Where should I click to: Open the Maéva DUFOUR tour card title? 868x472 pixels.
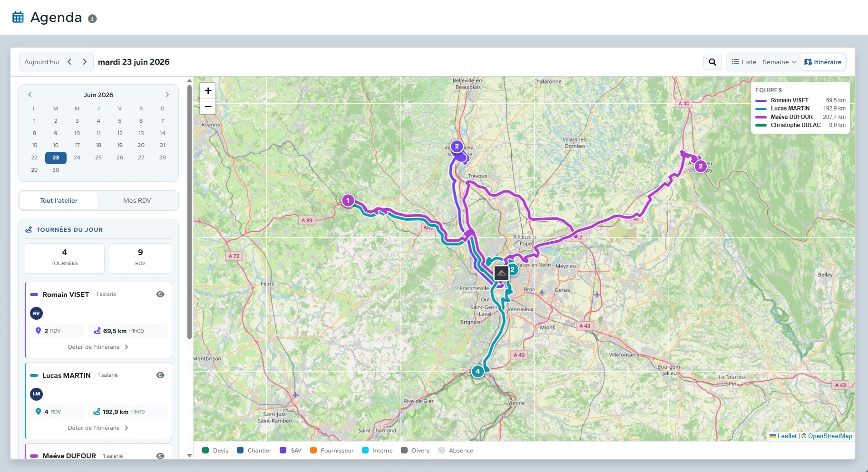pos(69,456)
